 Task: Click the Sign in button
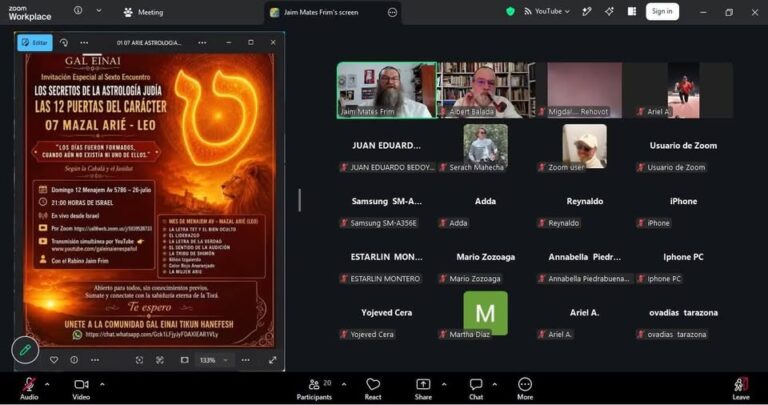point(662,11)
